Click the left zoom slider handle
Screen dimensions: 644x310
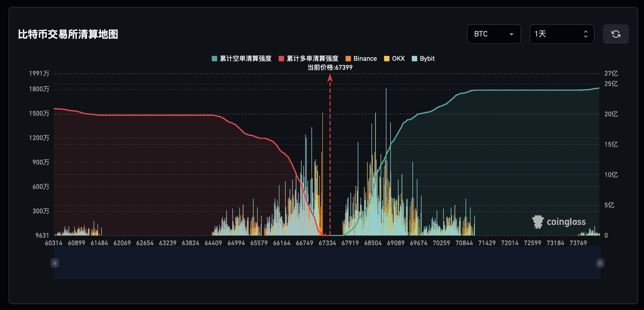(x=55, y=263)
